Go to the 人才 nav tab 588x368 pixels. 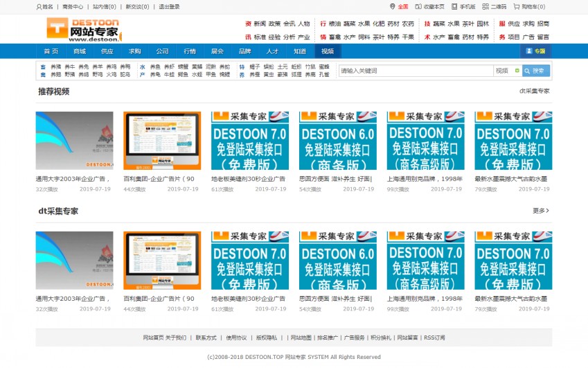[272, 51]
